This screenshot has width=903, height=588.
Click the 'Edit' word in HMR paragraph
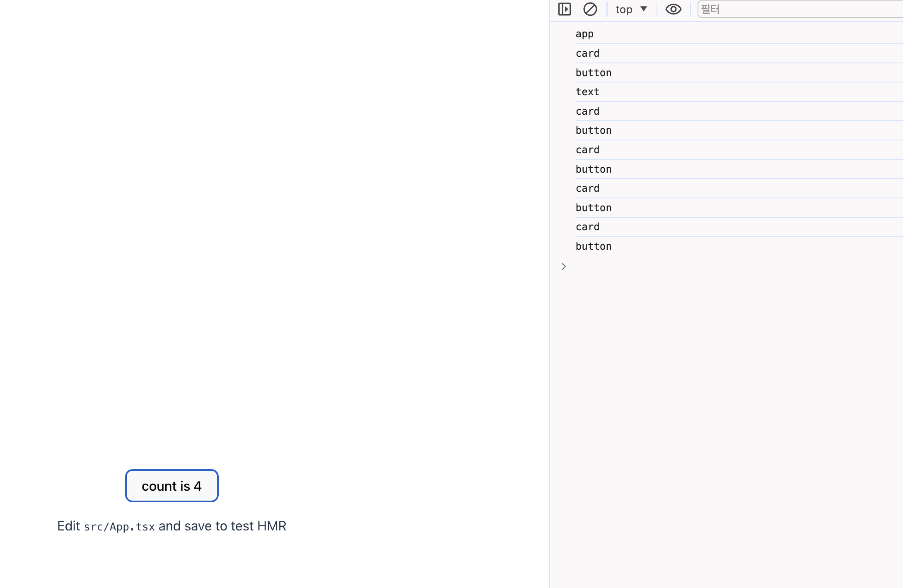tap(68, 526)
